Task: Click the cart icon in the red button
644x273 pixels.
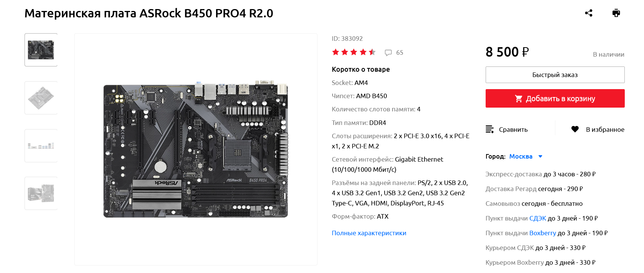Action: (519, 99)
